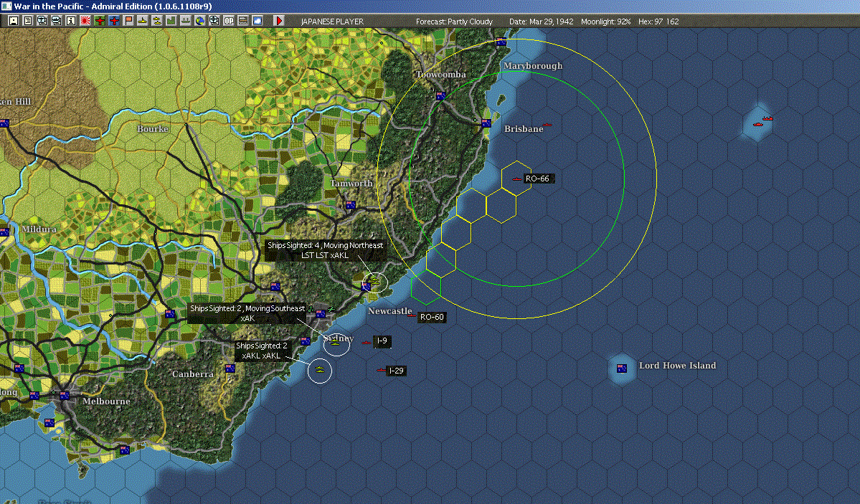Viewport: 860px width, 504px height.
Task: Click southernmost sighted xAKL ships circle
Action: (x=320, y=371)
